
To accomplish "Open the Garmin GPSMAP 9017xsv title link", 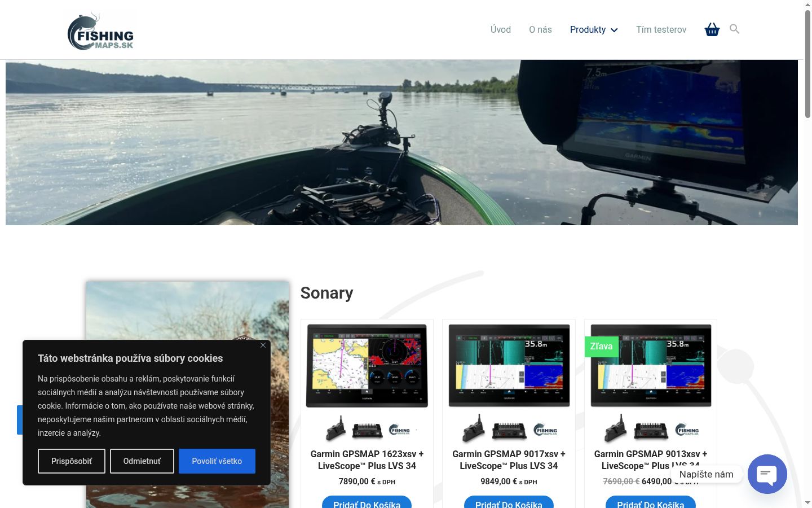I will tap(509, 460).
